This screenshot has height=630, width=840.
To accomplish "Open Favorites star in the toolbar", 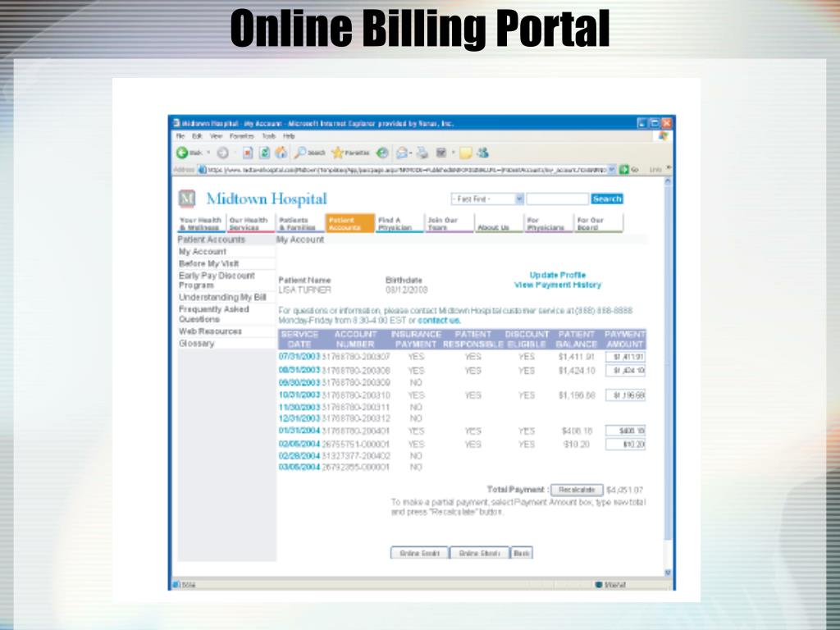I will [x=351, y=153].
